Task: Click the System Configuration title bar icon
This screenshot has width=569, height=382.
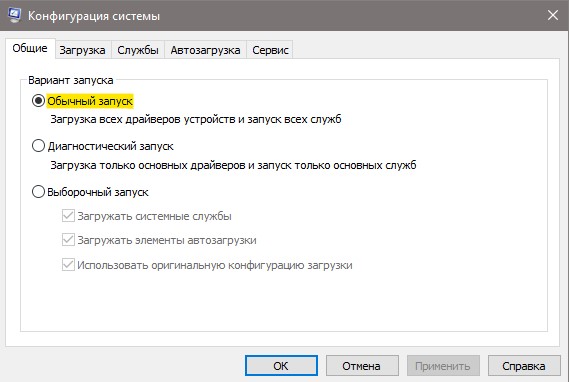Action: (x=14, y=15)
